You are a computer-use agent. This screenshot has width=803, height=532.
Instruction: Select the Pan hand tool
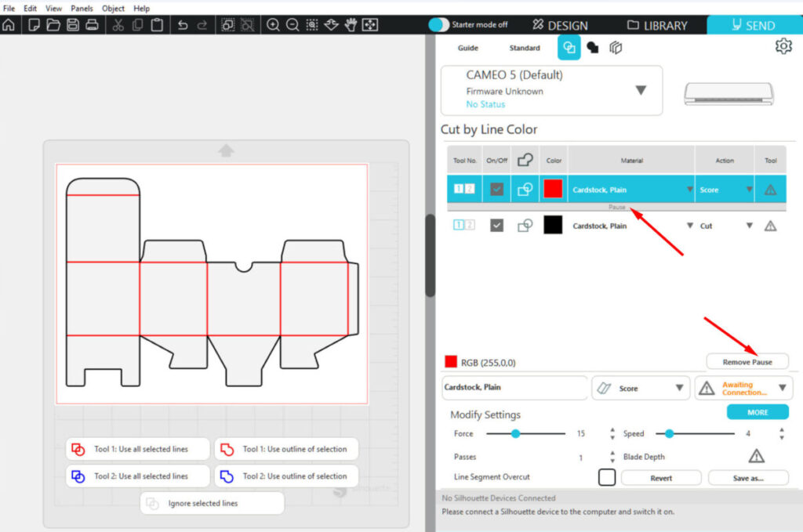351,25
